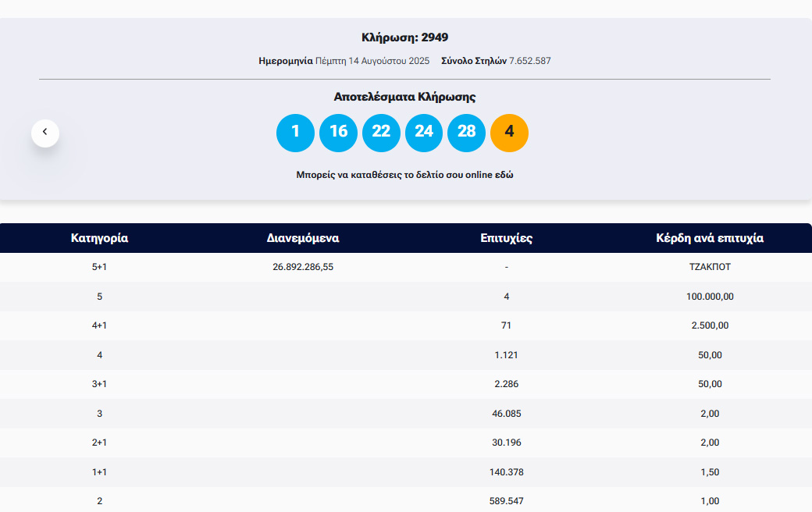Click the 5+1 category row label
This screenshot has height=512, width=812.
pos(99,267)
